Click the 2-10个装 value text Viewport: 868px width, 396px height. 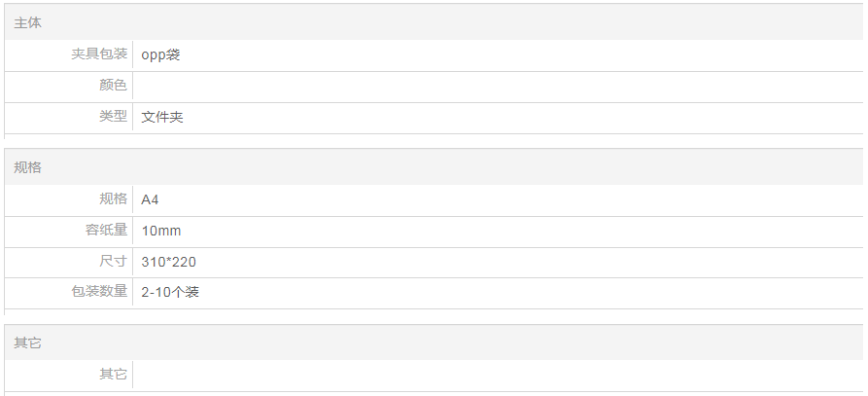coord(170,292)
